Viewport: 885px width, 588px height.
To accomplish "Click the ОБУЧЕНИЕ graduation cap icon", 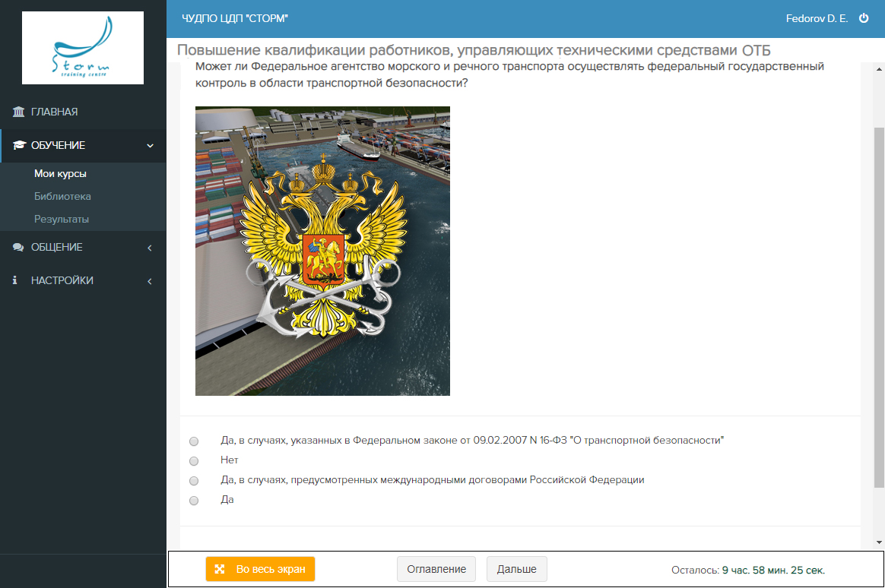I will [x=19, y=145].
